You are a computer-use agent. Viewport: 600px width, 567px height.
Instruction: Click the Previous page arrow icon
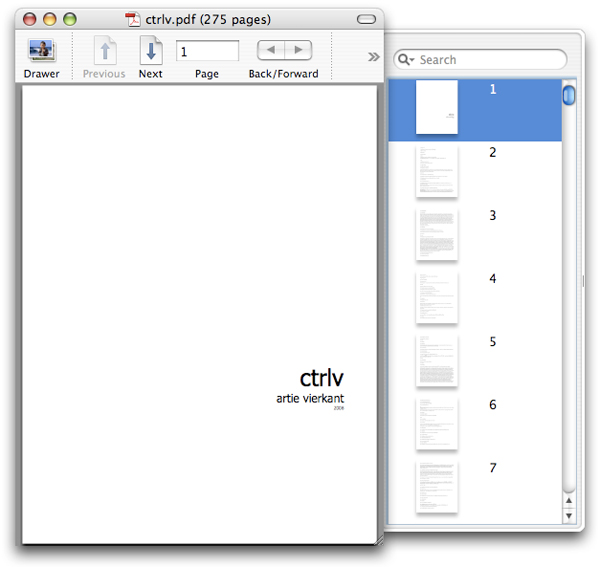(x=105, y=50)
